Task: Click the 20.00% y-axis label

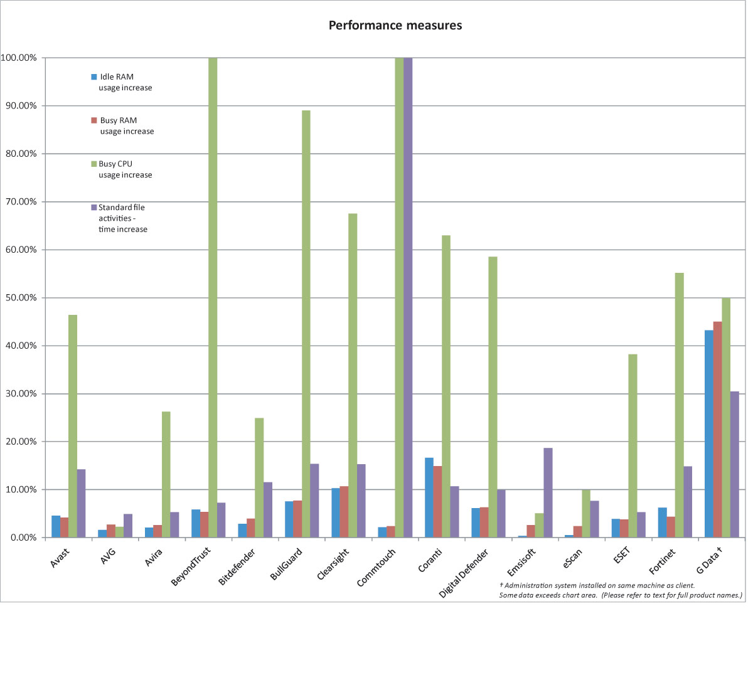Action: 21,442
